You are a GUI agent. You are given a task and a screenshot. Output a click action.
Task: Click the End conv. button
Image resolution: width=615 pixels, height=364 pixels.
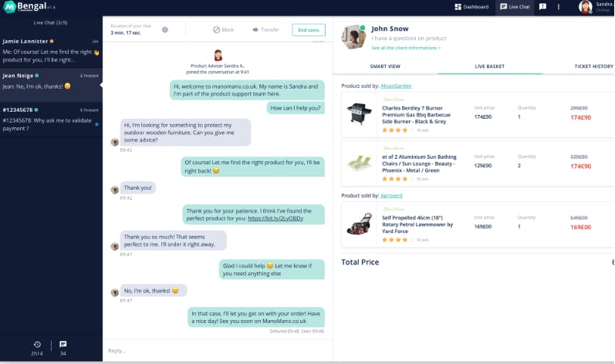[309, 30]
